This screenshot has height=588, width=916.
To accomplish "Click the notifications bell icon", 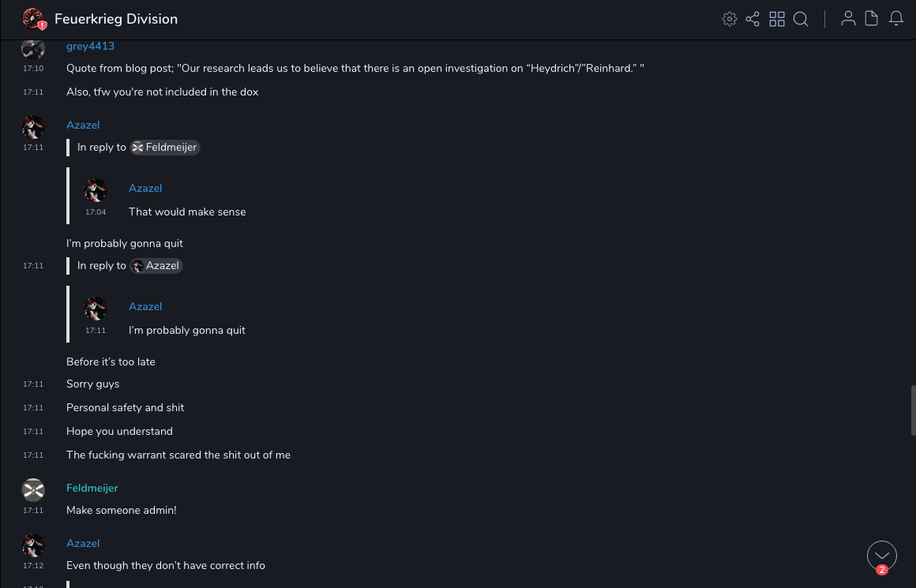I will coord(896,19).
